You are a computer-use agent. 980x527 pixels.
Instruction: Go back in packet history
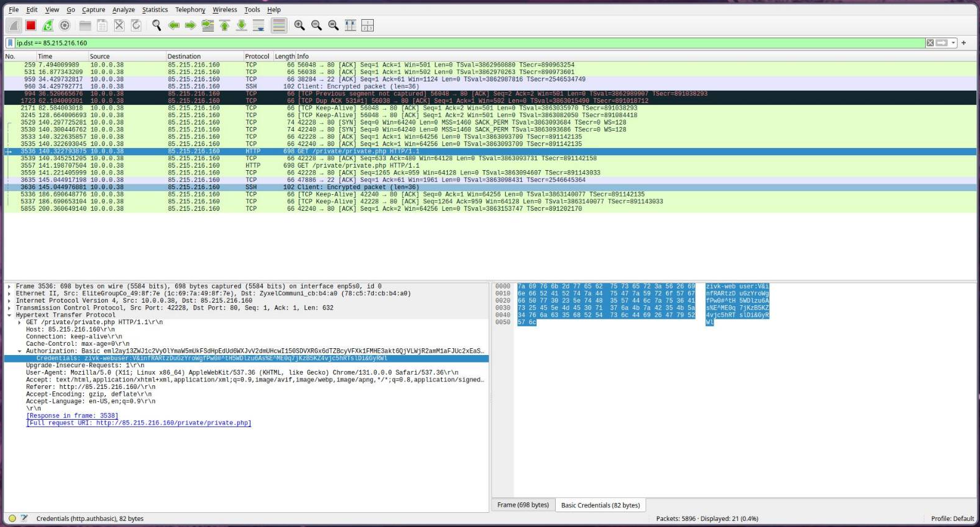(x=174, y=25)
